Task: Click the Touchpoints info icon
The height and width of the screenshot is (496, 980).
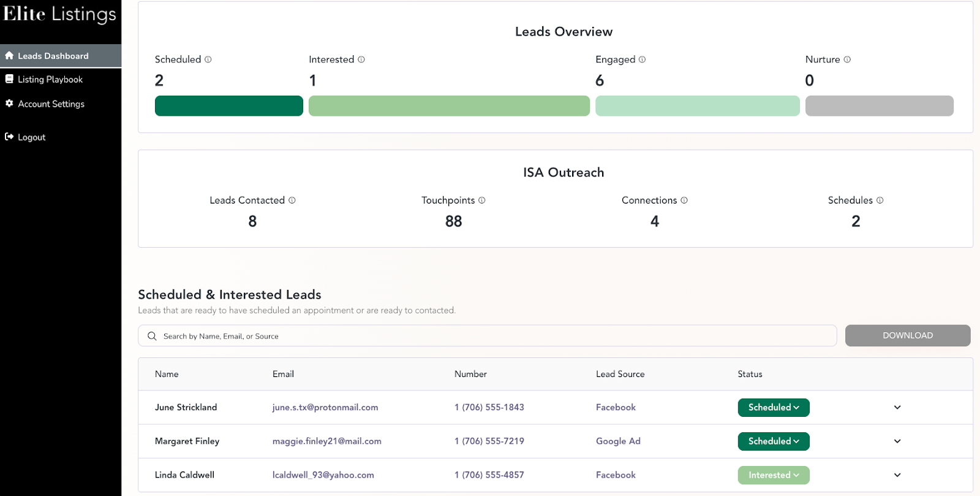Action: (x=482, y=200)
